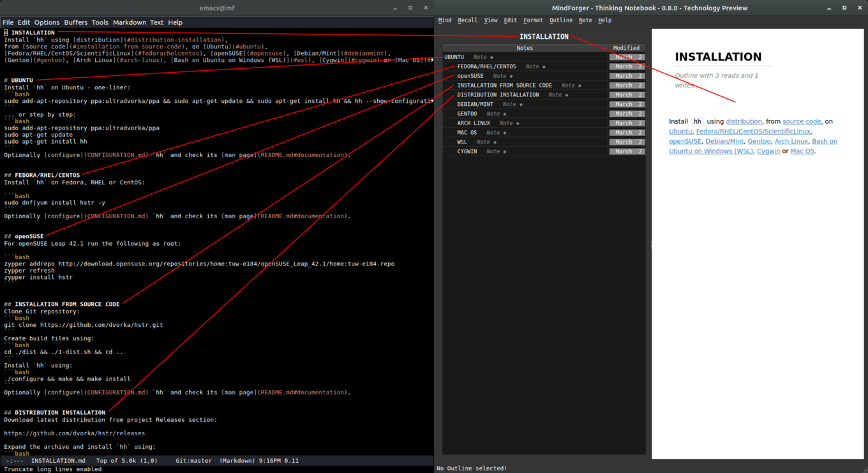
Task: Click '## INSTALLATION FROM SOURCE CODE' heading in Emacs
Action: click(62, 304)
